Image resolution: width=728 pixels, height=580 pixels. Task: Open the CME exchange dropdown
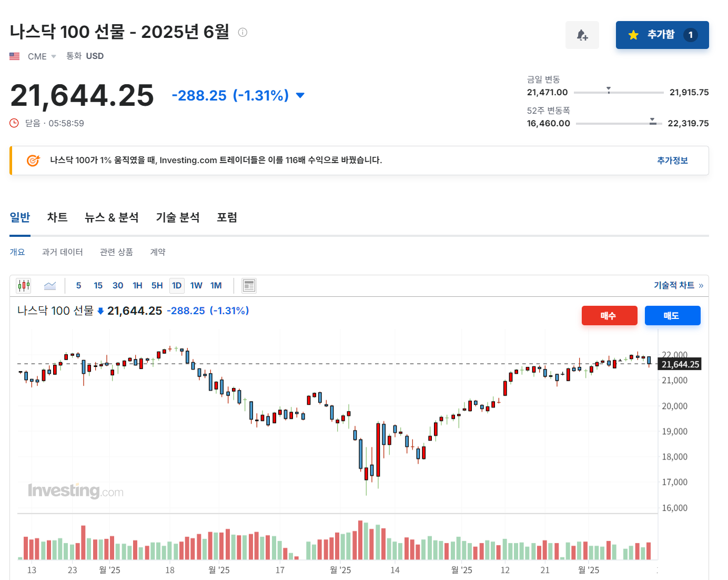53,56
